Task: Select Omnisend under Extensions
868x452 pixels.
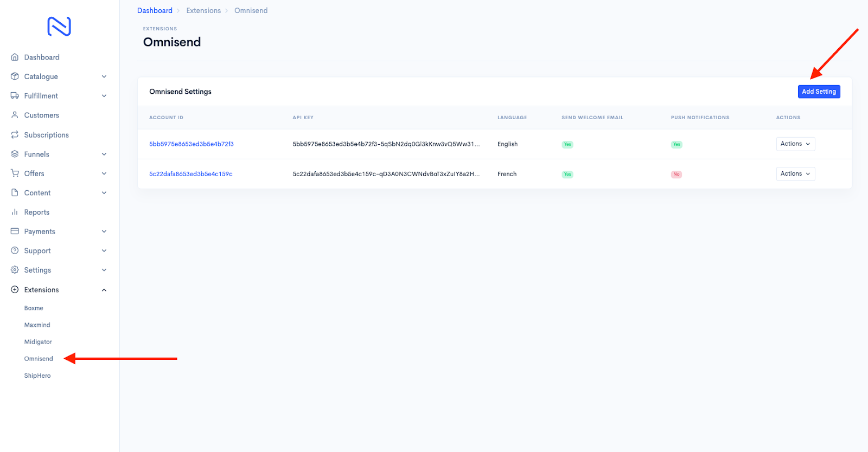Action: [39, 359]
